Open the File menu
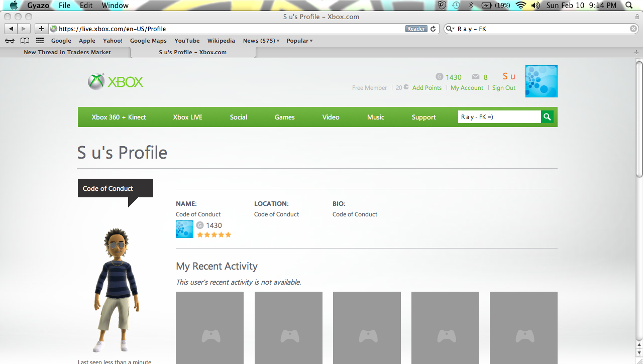Viewport: 643px width, 364px height. click(x=64, y=6)
